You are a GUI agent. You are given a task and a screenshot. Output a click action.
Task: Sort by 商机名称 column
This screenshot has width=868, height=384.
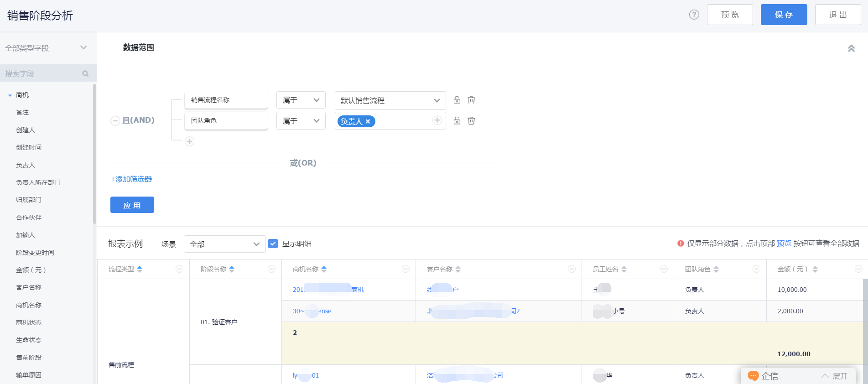click(x=324, y=269)
